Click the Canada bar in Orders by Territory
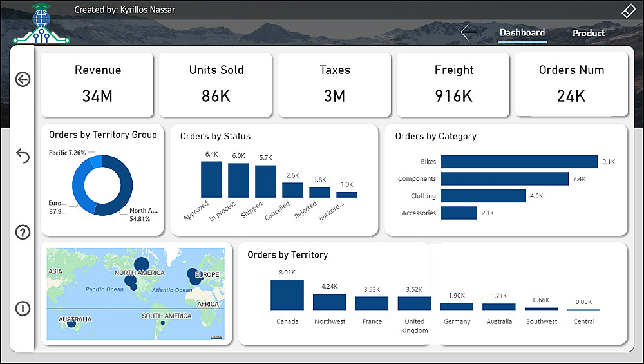This screenshot has height=364, width=644. tap(287, 294)
